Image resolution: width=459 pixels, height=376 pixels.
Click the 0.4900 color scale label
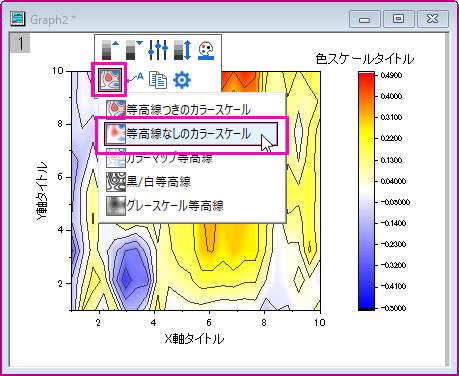point(391,76)
